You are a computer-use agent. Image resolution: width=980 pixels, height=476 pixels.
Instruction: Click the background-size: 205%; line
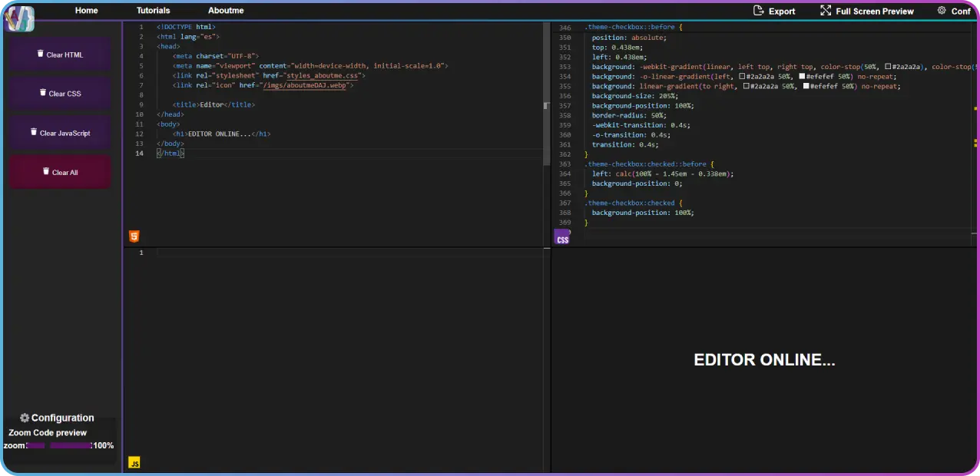[x=634, y=96]
